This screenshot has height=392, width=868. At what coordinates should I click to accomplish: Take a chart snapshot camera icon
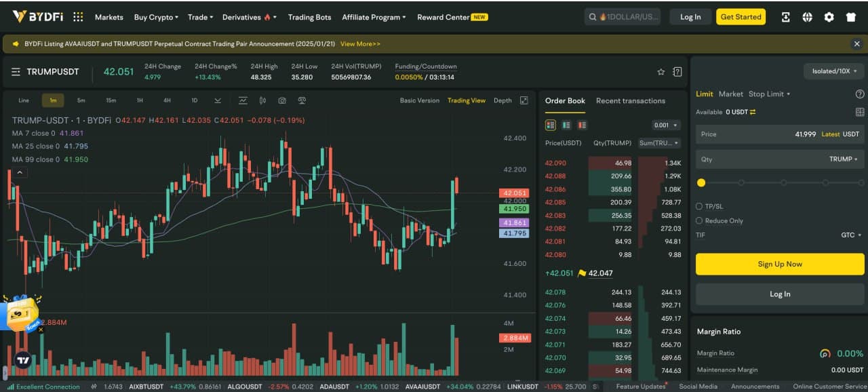tap(282, 100)
